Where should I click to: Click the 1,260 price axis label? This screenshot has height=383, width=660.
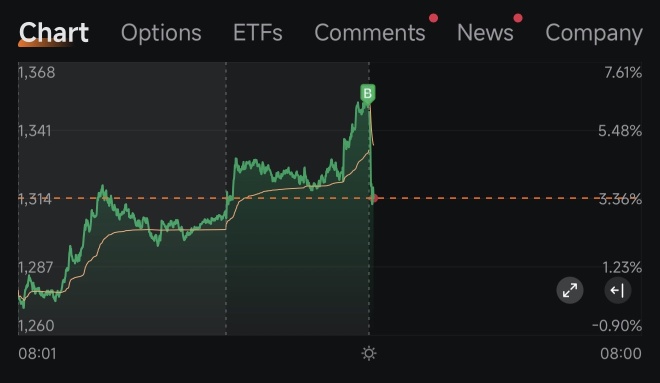pos(36,326)
